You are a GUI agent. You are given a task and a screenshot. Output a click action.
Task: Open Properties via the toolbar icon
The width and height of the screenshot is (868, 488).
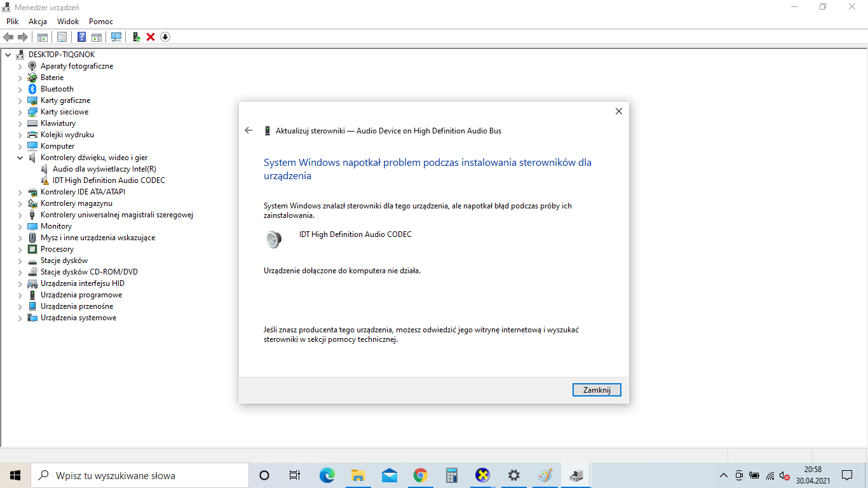tap(62, 37)
